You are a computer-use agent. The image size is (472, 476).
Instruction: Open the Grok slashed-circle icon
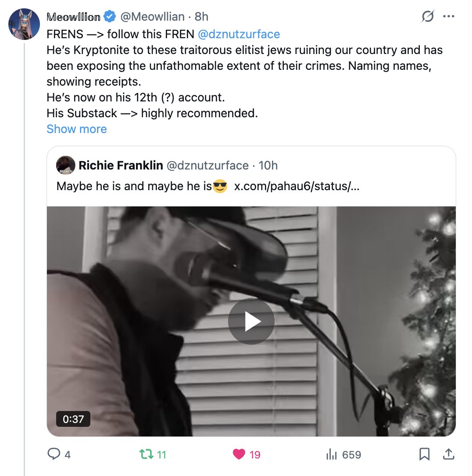pyautogui.click(x=427, y=17)
